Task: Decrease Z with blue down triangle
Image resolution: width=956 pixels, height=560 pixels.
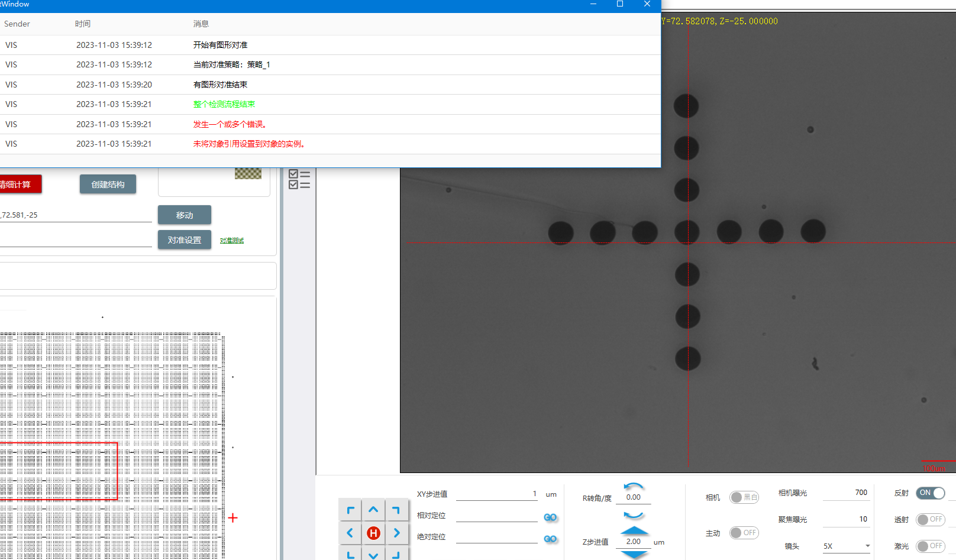Action: coord(634,555)
